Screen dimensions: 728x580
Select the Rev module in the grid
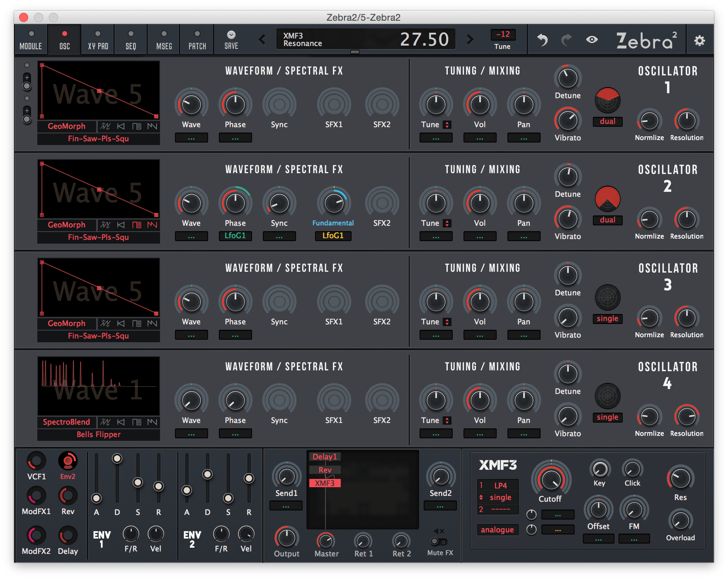pos(325,470)
